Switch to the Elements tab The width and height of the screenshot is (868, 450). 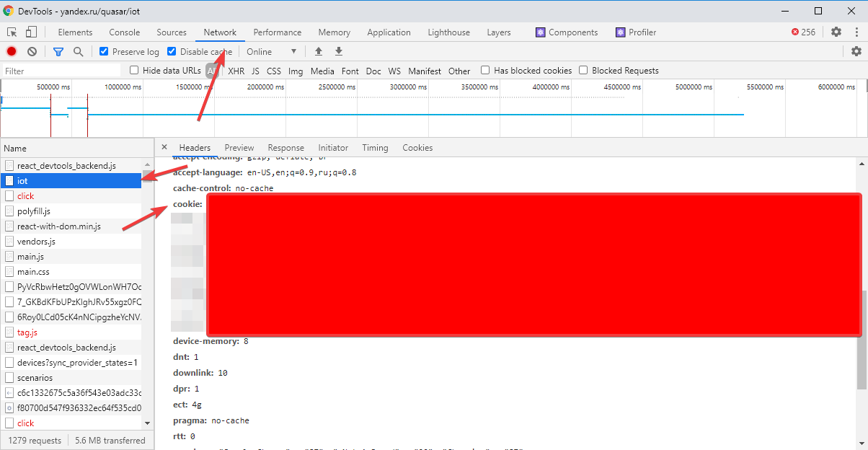click(x=75, y=32)
